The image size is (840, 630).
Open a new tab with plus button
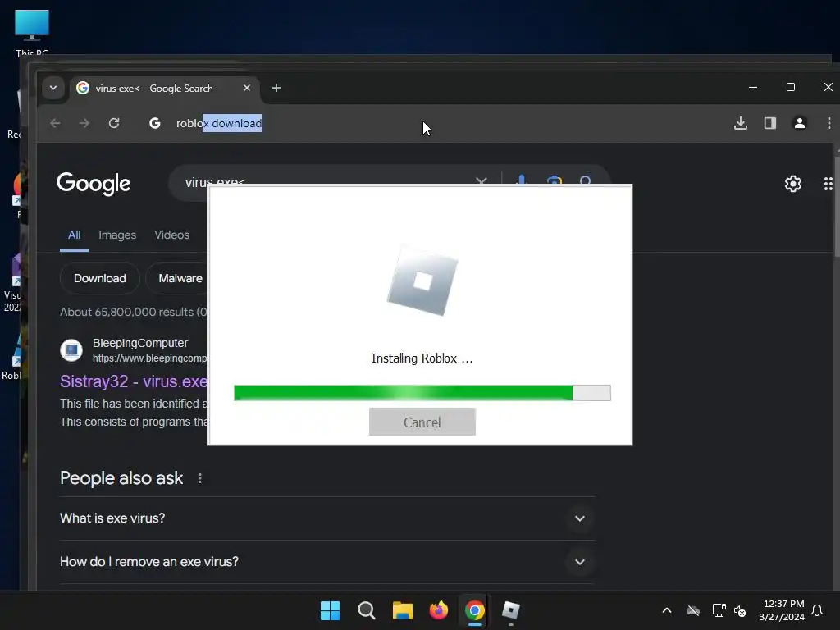tap(276, 88)
